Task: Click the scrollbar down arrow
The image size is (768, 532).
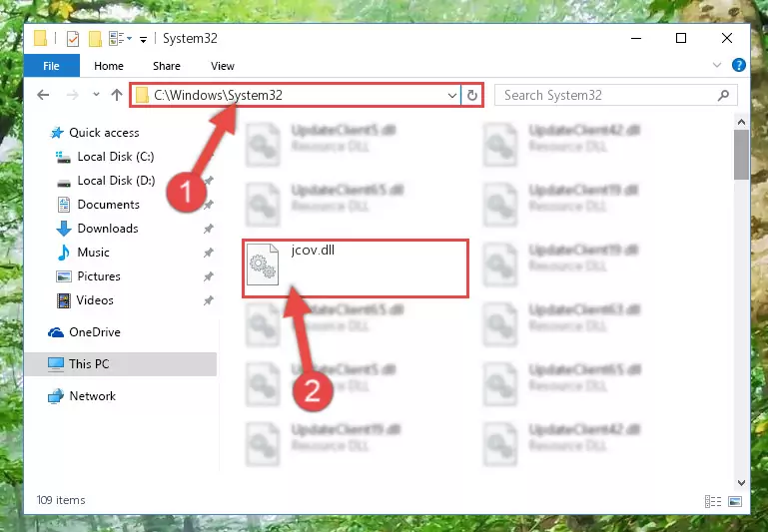Action: click(741, 483)
